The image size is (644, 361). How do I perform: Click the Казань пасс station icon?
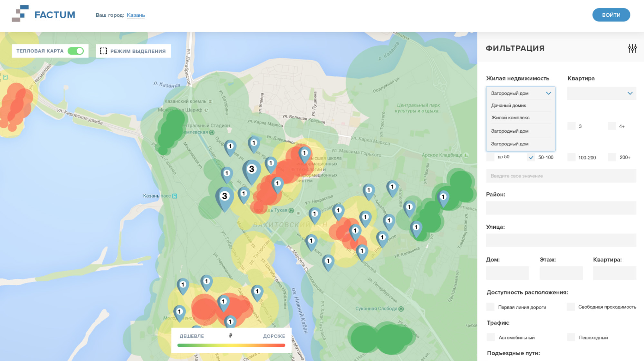175,196
